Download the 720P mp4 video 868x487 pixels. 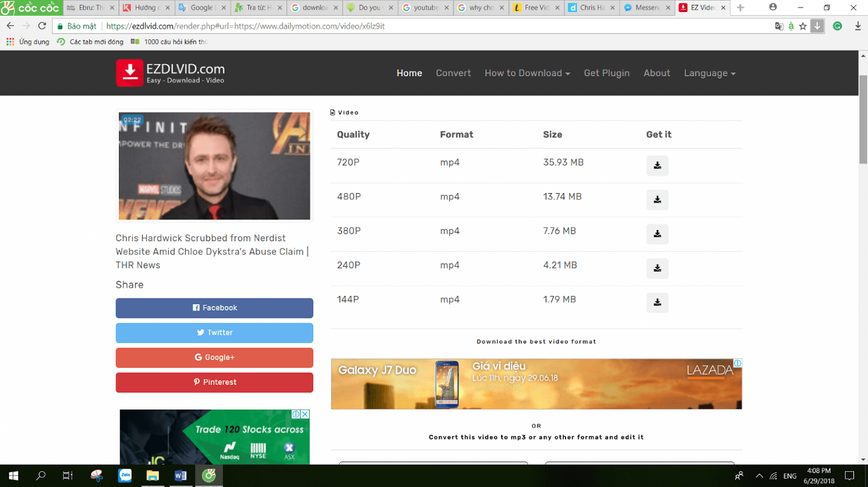coord(657,166)
